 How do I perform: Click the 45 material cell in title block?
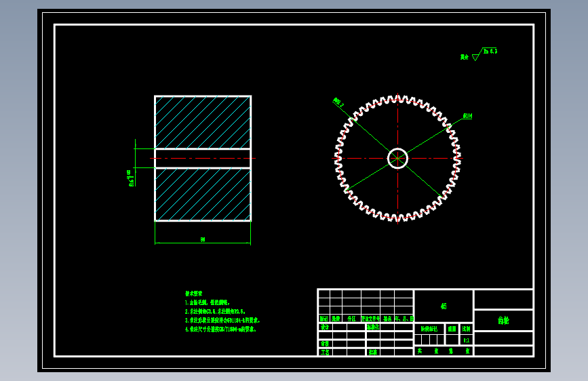click(x=444, y=306)
